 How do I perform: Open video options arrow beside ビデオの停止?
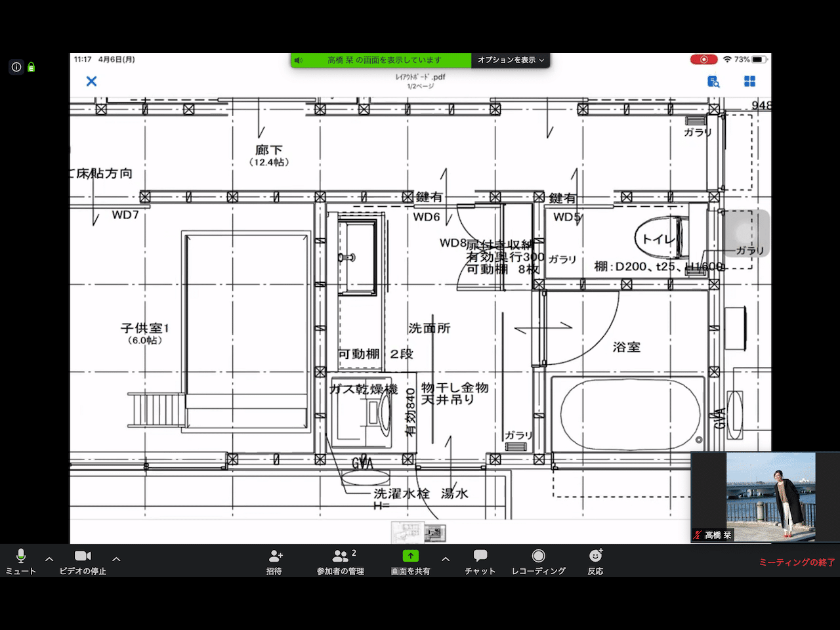point(116,559)
